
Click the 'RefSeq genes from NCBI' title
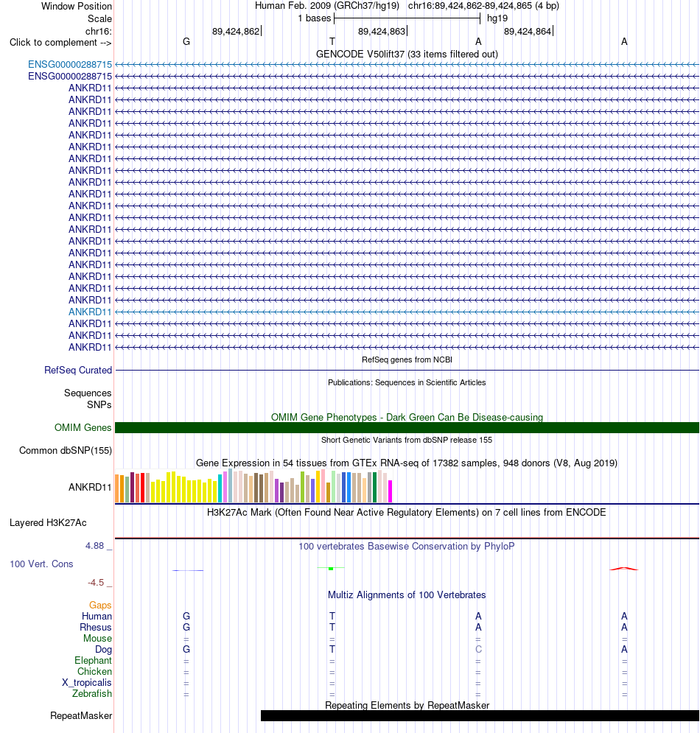tap(407, 360)
